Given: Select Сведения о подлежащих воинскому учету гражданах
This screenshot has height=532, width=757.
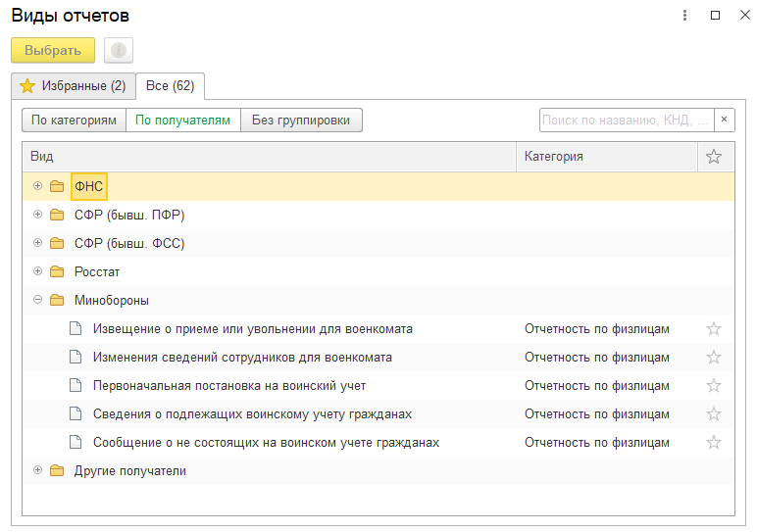Looking at the screenshot, I should 252,414.
